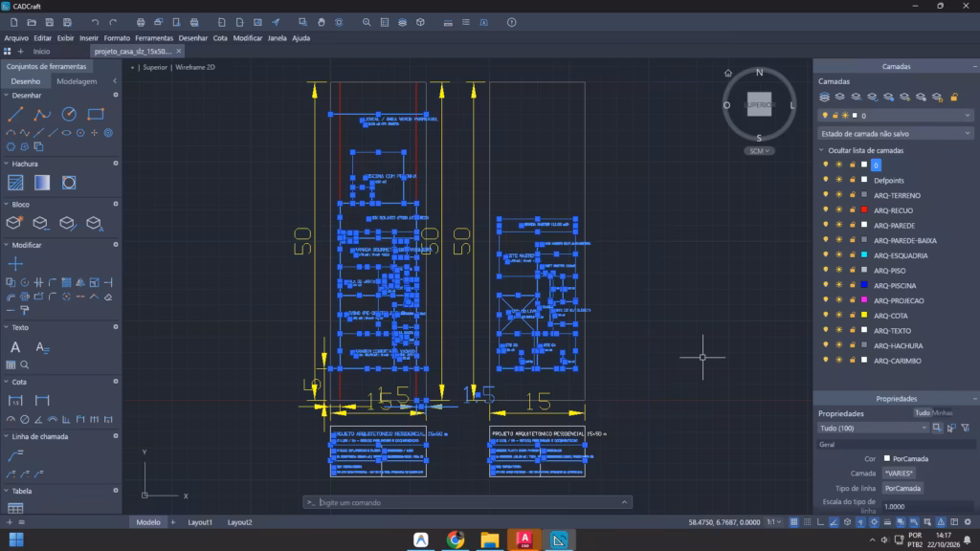Screen dimensions: 980x551
Task: Click the New file icon in top toolbar
Action: point(13,23)
